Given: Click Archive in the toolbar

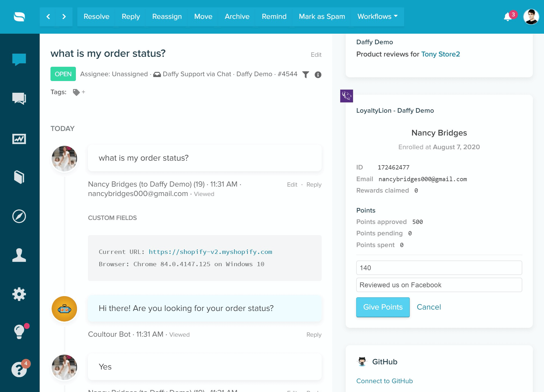Looking at the screenshot, I should tap(237, 17).
